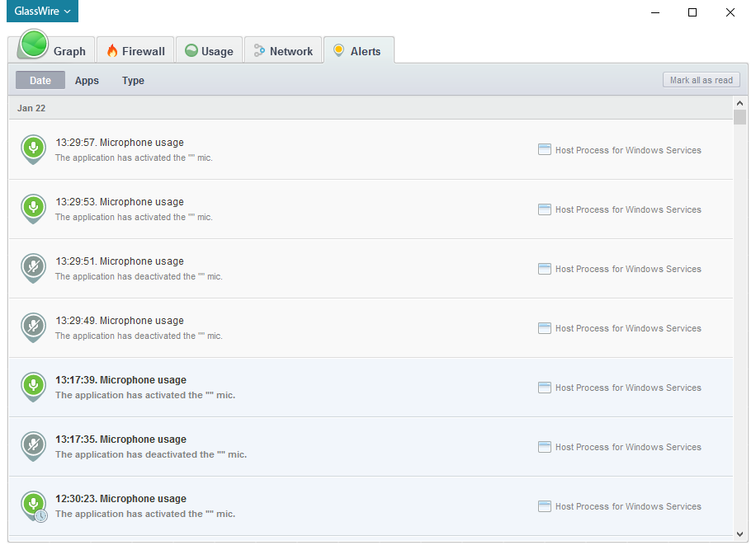The height and width of the screenshot is (550, 756).
Task: Click the mic icon with clock at 12:30:23
Action: (33, 505)
